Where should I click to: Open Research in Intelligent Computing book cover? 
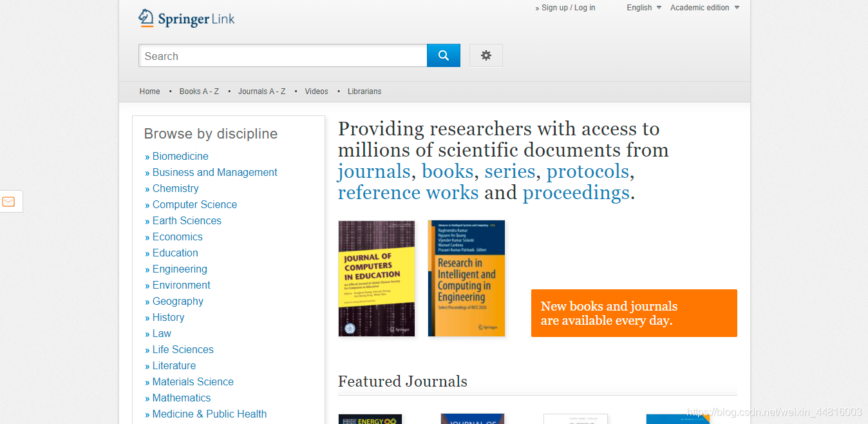466,278
